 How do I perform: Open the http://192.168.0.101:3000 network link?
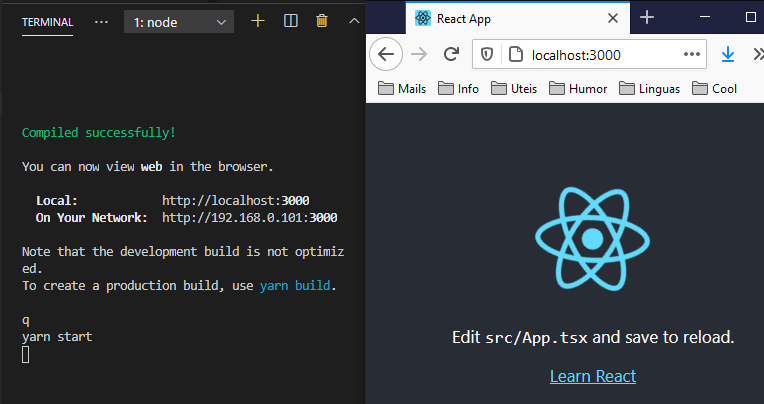coord(249,217)
